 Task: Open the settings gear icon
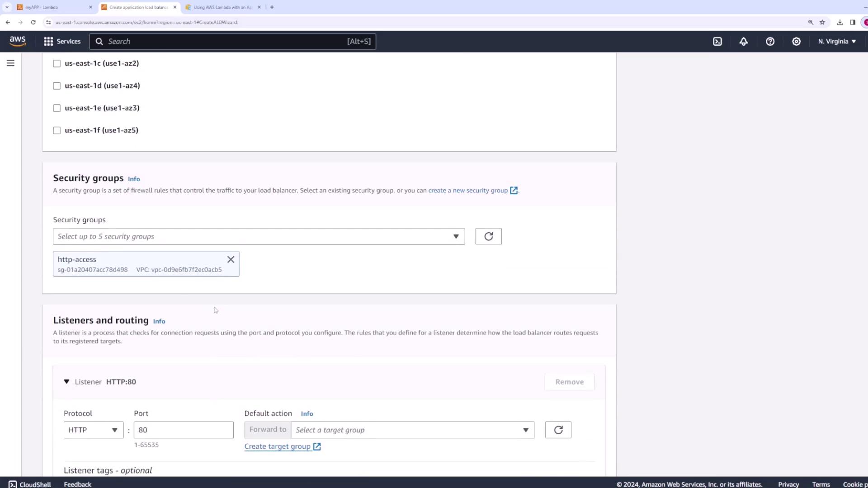pyautogui.click(x=796, y=42)
